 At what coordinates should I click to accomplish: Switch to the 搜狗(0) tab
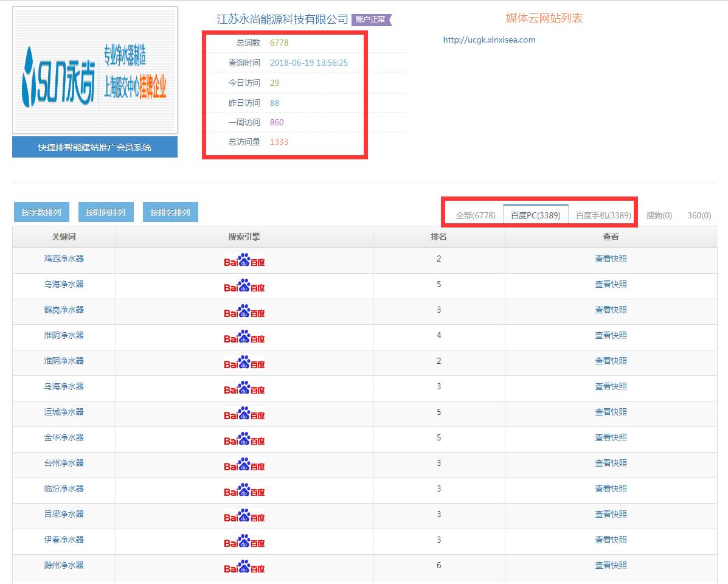click(659, 215)
